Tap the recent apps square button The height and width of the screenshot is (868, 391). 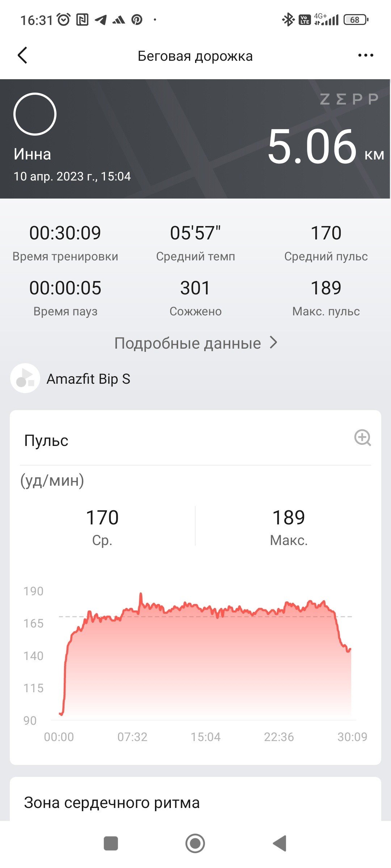111,843
